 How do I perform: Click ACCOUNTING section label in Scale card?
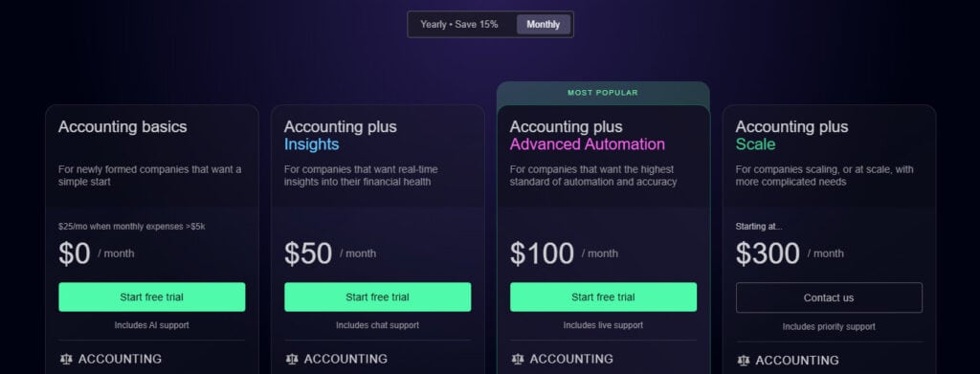click(797, 361)
